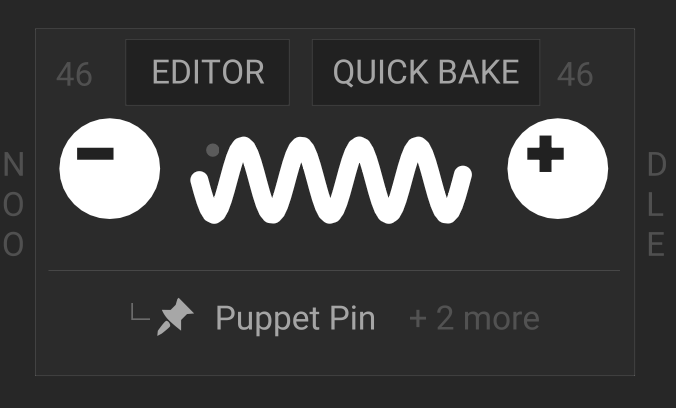
Task: Increase wiggle amount with the plus button
Action: 558,169
